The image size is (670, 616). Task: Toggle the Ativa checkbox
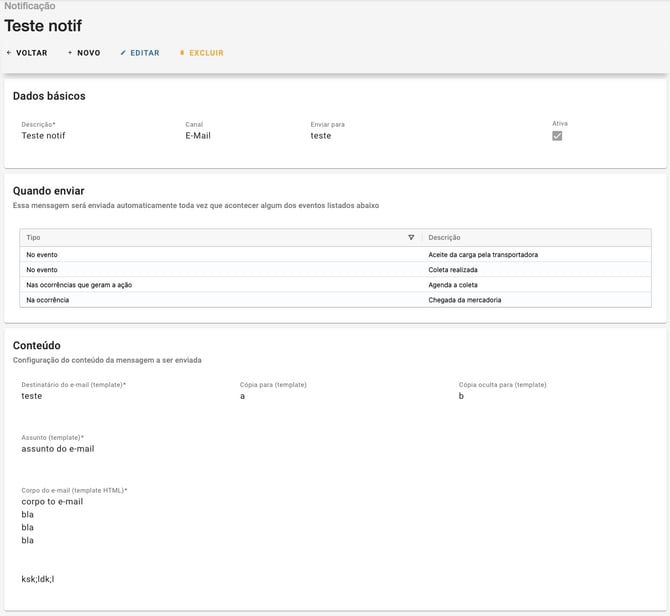[557, 136]
